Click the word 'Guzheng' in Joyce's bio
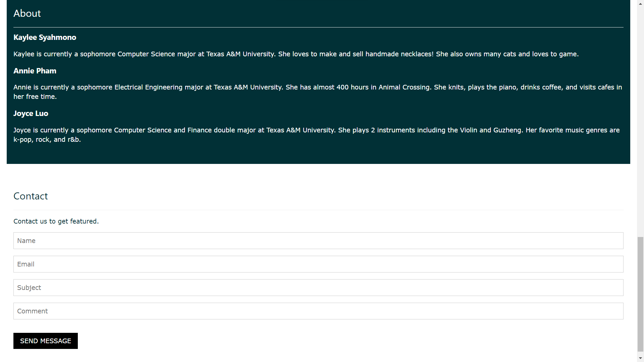Image resolution: width=644 pixels, height=362 pixels. click(x=507, y=130)
